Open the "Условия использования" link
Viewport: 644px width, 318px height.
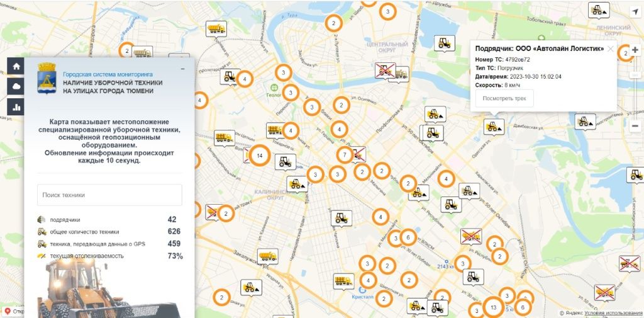[613, 313]
